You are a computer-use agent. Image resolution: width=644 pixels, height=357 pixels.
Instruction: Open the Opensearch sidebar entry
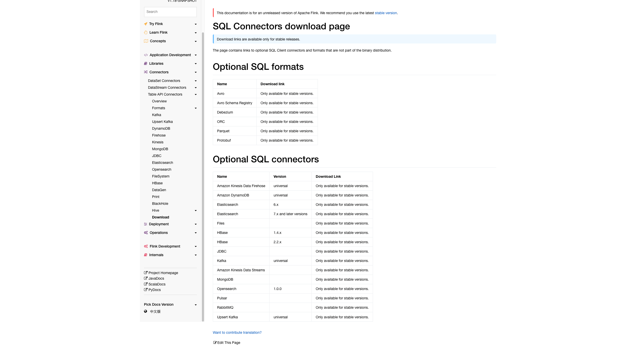(161, 169)
